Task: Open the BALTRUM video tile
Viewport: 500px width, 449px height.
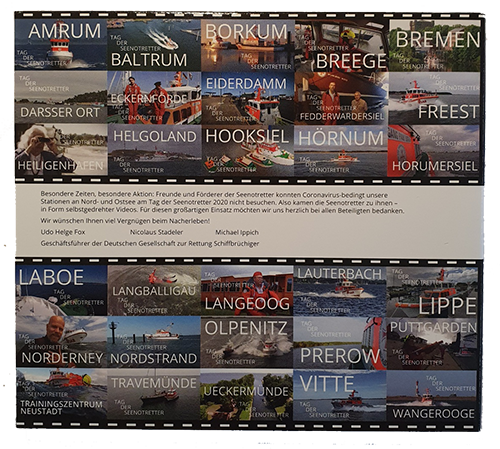Action: click(154, 45)
